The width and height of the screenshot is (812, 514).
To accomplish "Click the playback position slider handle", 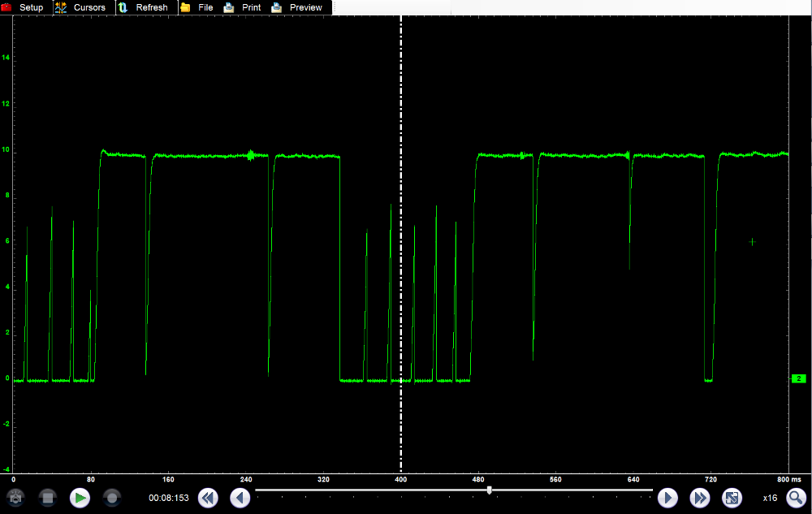I will [x=489, y=490].
